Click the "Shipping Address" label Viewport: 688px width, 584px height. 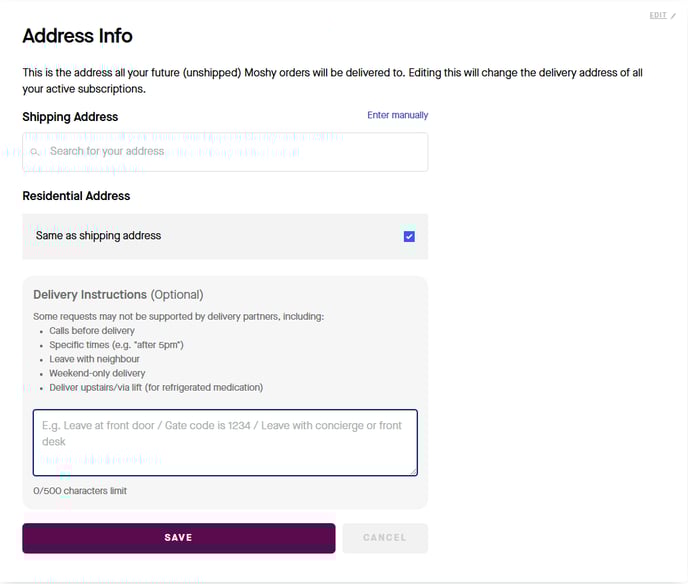70,117
